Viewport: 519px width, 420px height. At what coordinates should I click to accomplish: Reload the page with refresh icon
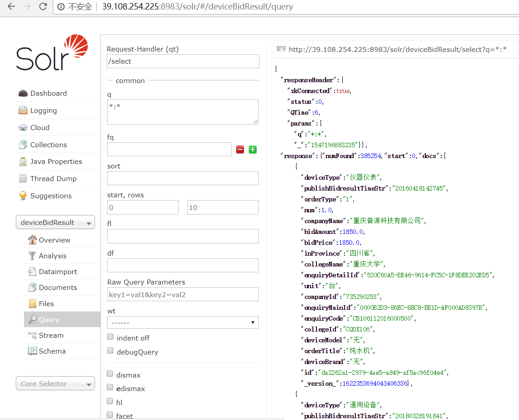coord(43,6)
